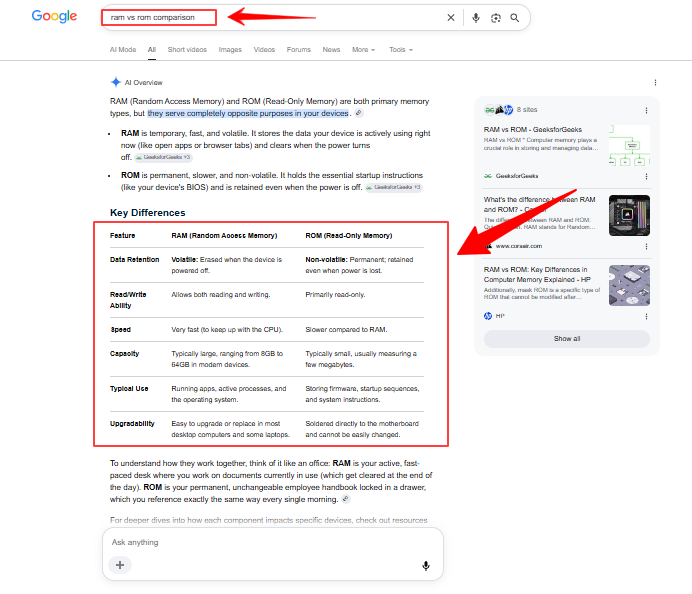
Task: Open the Corsair RAM and ROM difference article
Action: coord(539,204)
